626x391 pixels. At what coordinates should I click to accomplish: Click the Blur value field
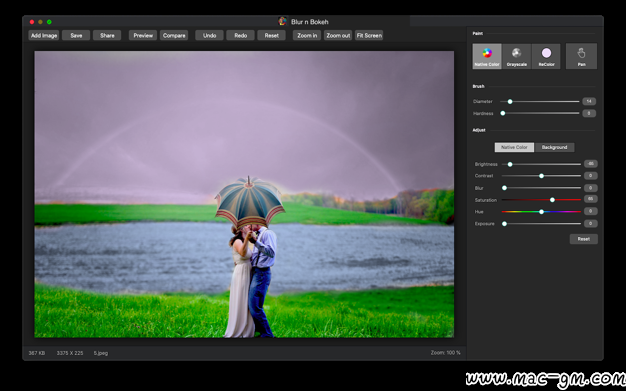point(590,188)
